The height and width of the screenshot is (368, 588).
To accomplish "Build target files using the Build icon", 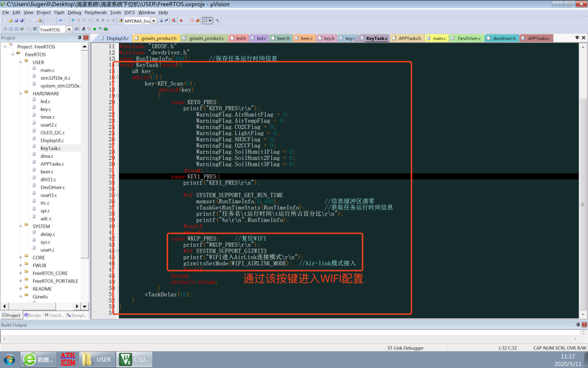I will 11,29.
